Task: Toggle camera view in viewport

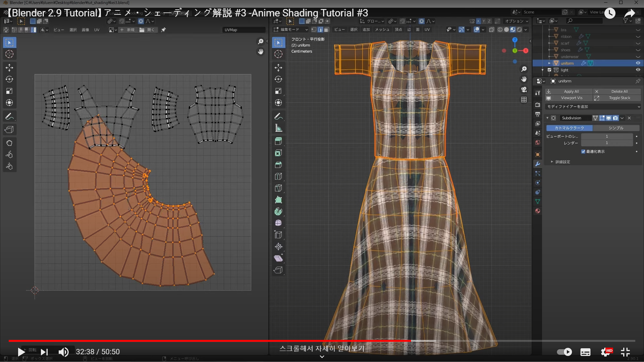Action: pos(524,89)
